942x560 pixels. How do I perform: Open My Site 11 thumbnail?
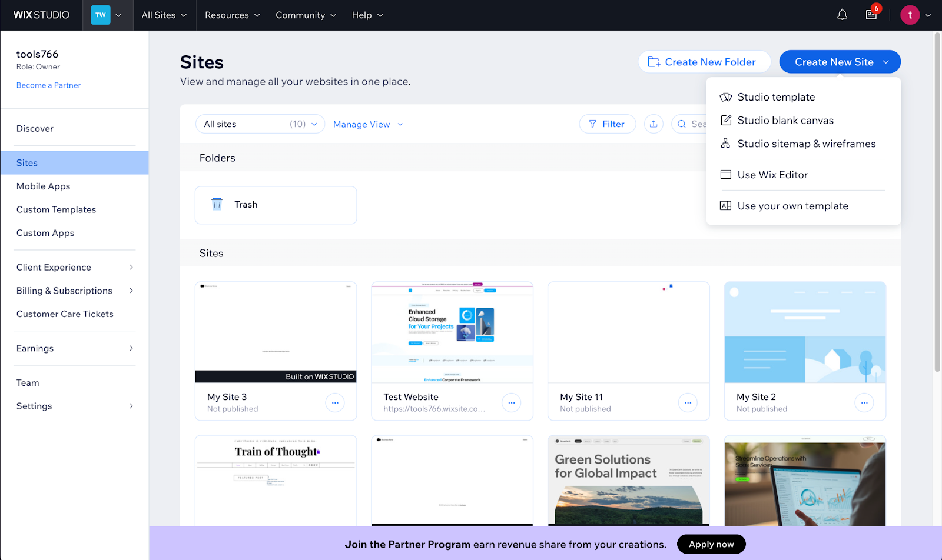(x=629, y=332)
